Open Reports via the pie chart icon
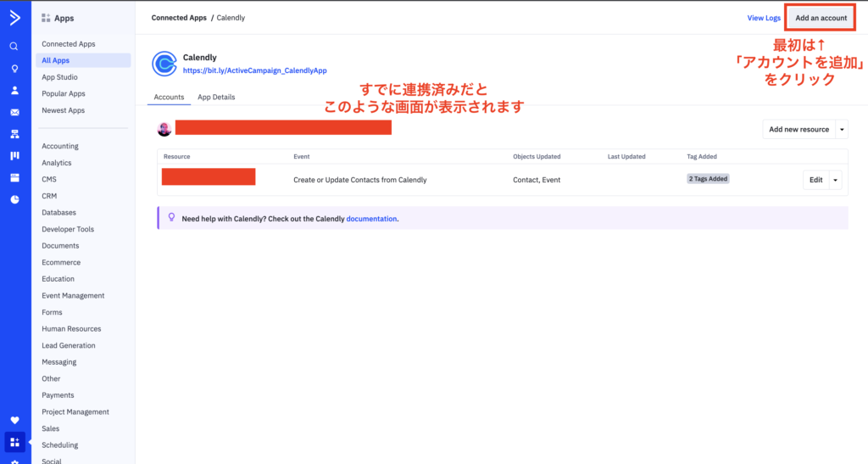The image size is (868, 464). click(14, 199)
